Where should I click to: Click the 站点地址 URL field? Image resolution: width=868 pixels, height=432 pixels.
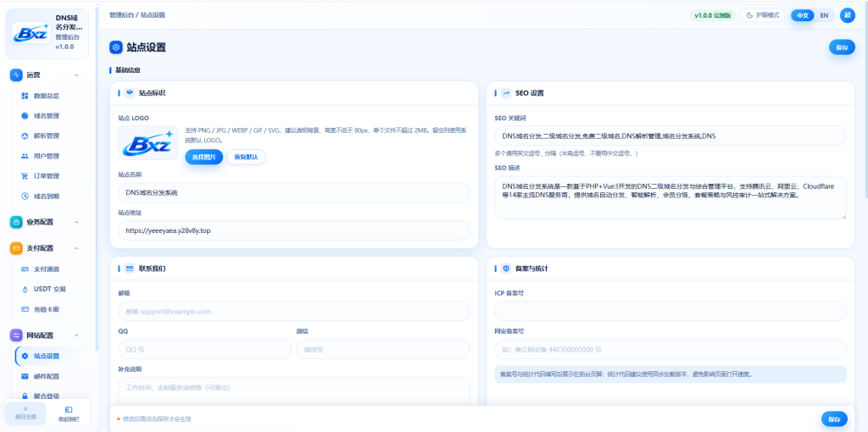coord(294,230)
